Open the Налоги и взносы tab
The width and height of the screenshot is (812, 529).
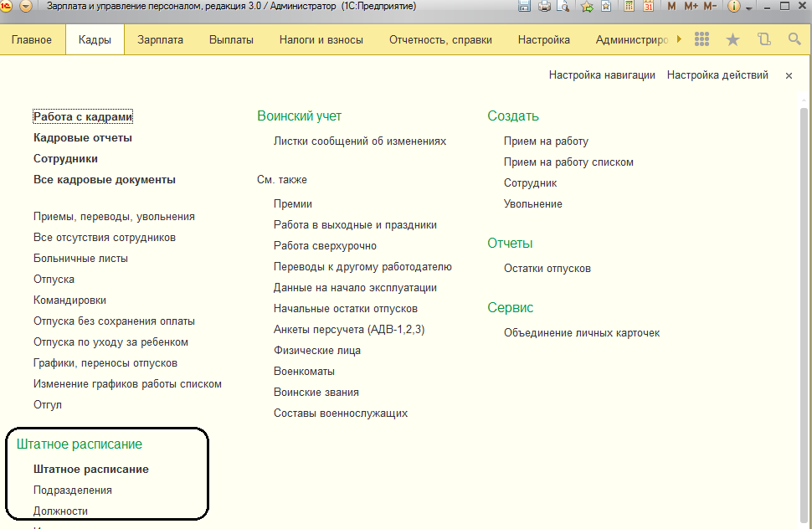[321, 39]
